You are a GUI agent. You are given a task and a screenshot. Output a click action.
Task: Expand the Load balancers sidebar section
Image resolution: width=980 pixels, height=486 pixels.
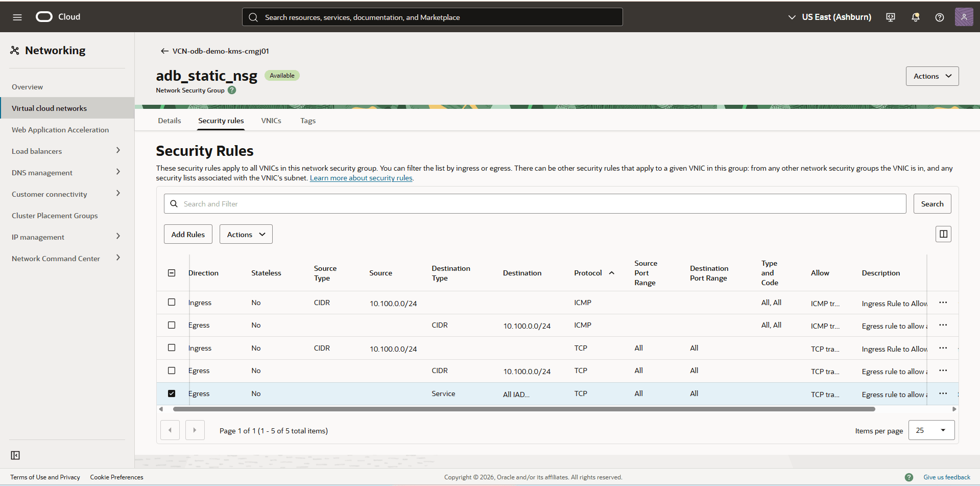(118, 150)
